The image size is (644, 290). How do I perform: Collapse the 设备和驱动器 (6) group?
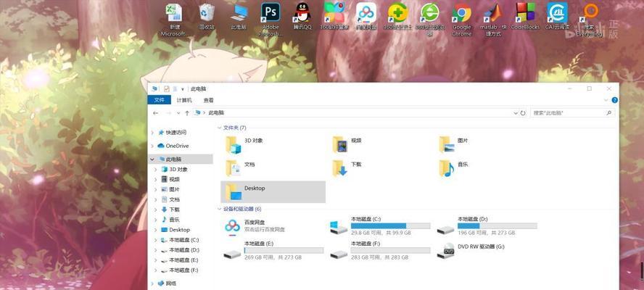[x=219, y=209]
